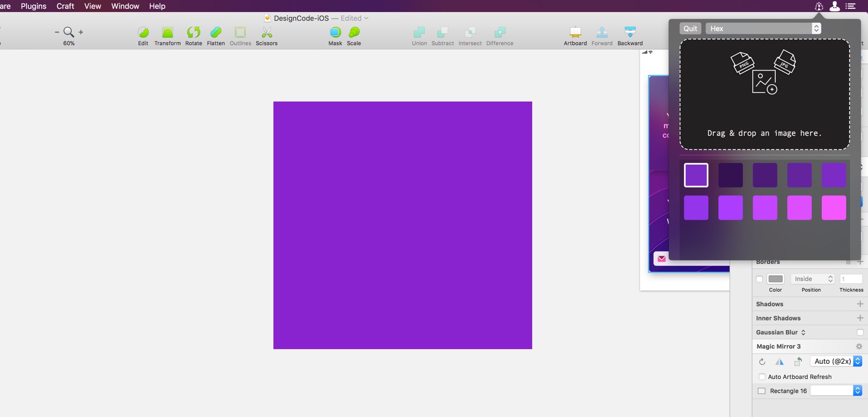The height and width of the screenshot is (417, 868).
Task: Open the Help menu
Action: coord(157,6)
